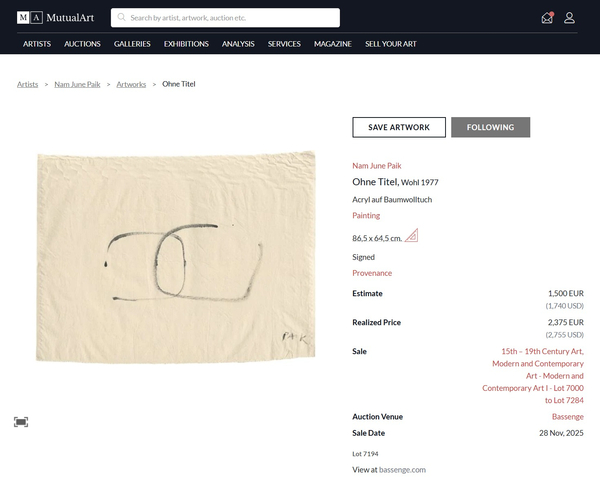Go to Galleries section

tap(132, 44)
